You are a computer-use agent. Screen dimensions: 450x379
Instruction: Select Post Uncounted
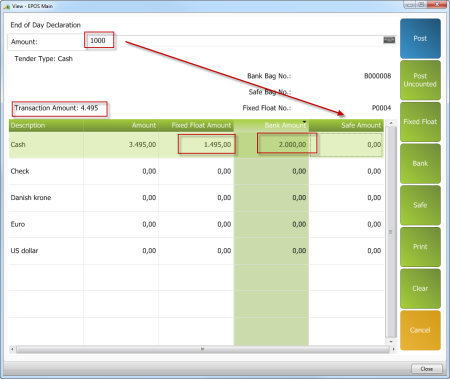click(x=420, y=80)
